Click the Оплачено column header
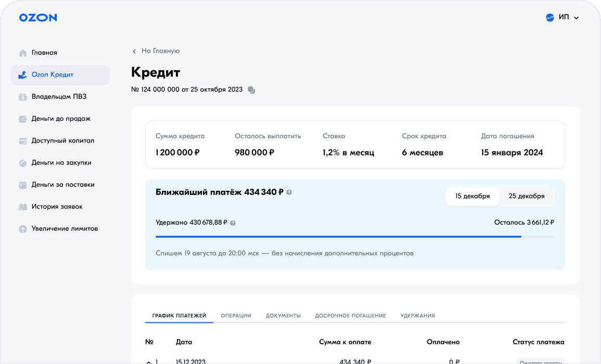This screenshot has width=601, height=364. [x=443, y=342]
